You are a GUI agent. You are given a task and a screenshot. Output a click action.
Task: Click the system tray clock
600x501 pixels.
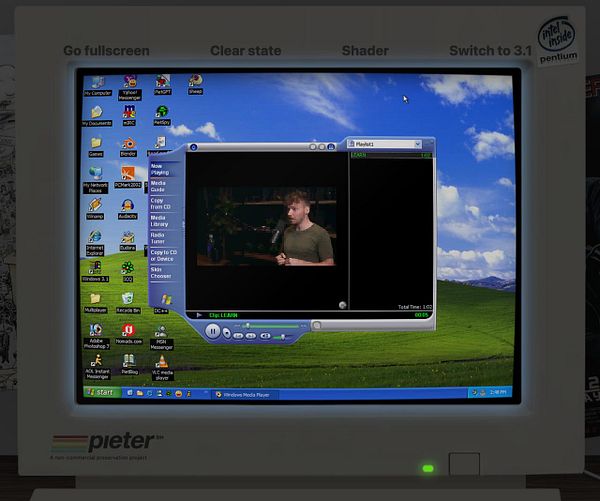(498, 392)
